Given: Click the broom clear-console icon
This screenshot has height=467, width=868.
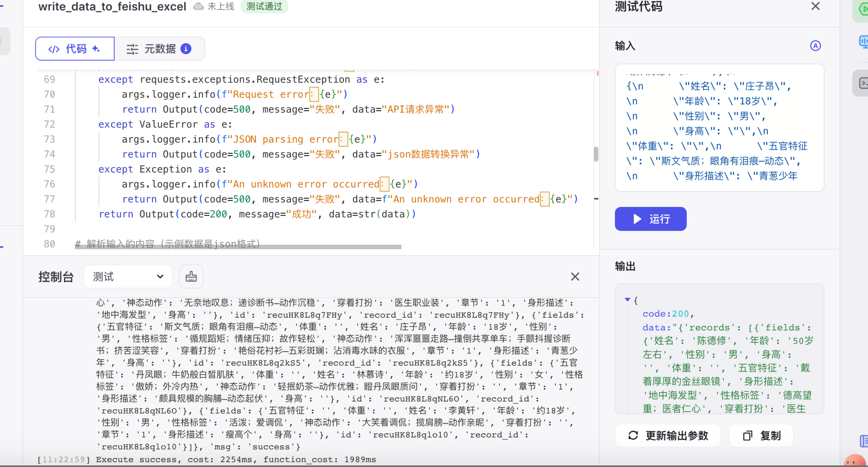Looking at the screenshot, I should [191, 276].
